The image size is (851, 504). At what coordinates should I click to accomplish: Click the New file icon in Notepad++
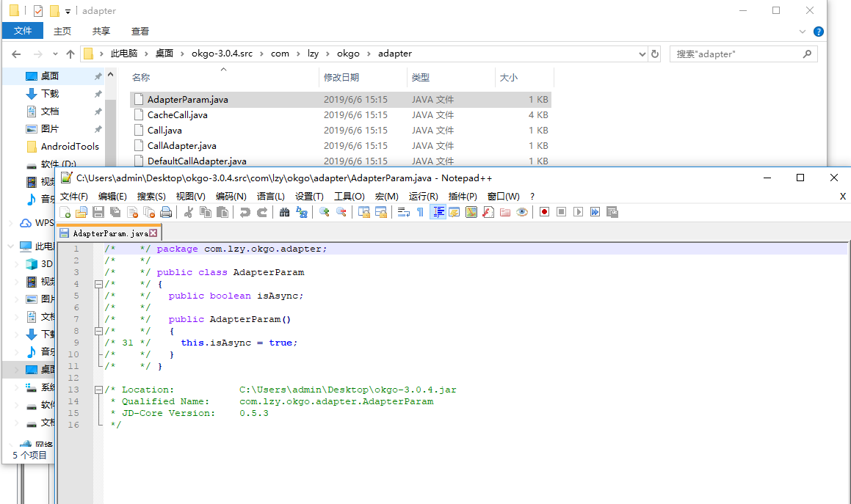coord(65,212)
